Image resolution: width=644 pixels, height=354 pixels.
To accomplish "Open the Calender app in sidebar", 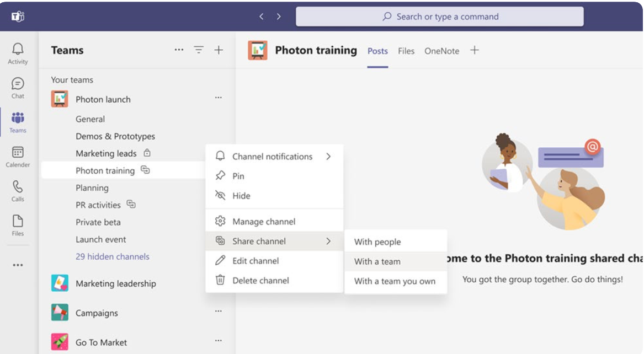I will [x=18, y=157].
